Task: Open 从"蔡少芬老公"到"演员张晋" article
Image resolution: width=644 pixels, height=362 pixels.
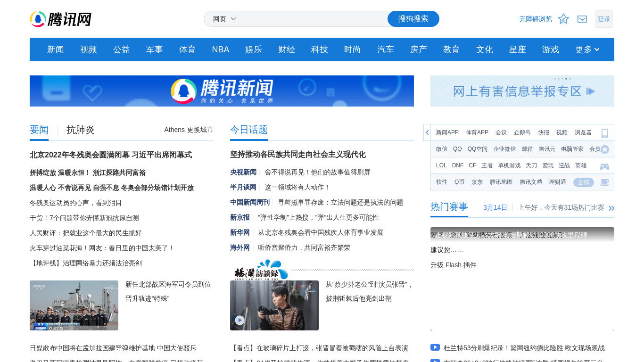Action: coord(370,291)
